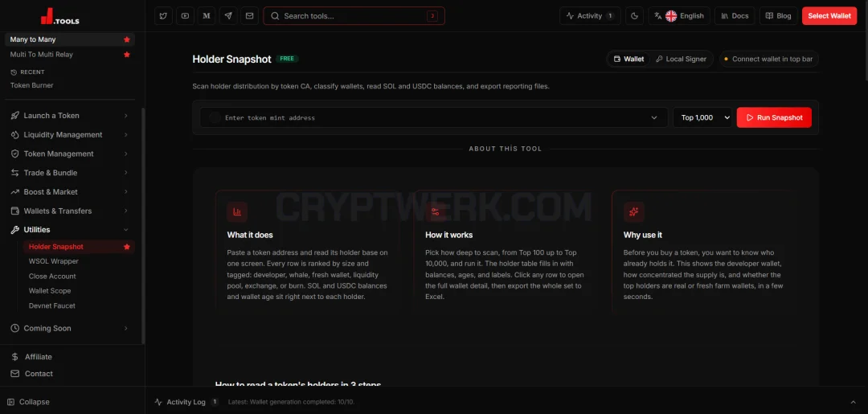Open the Medium blog icon
Viewport: 868px width, 414px height.
[207, 15]
